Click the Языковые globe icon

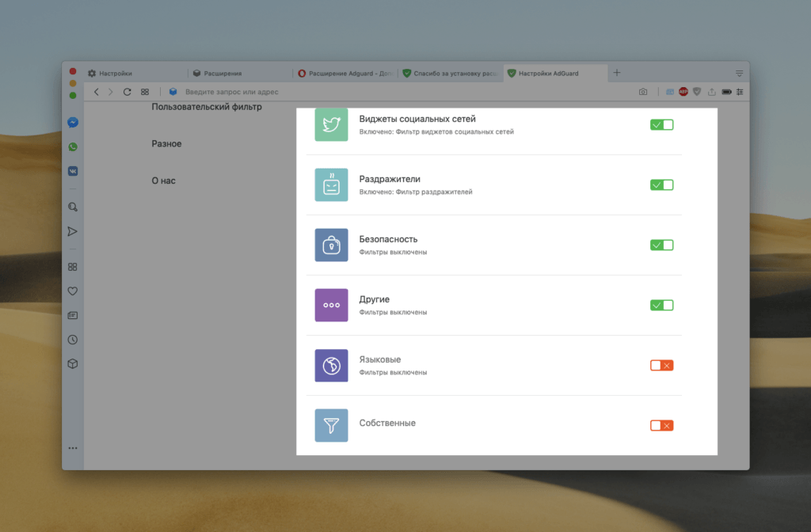pyautogui.click(x=332, y=366)
